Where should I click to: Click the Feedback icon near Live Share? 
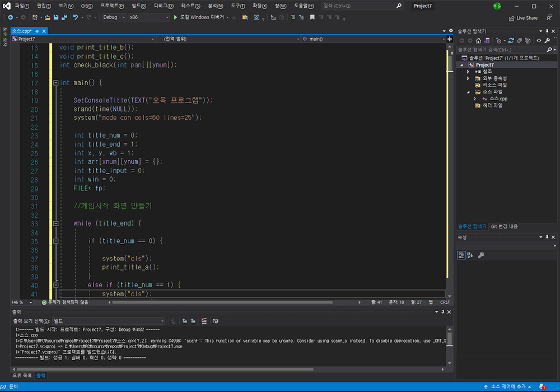pyautogui.click(x=549, y=17)
